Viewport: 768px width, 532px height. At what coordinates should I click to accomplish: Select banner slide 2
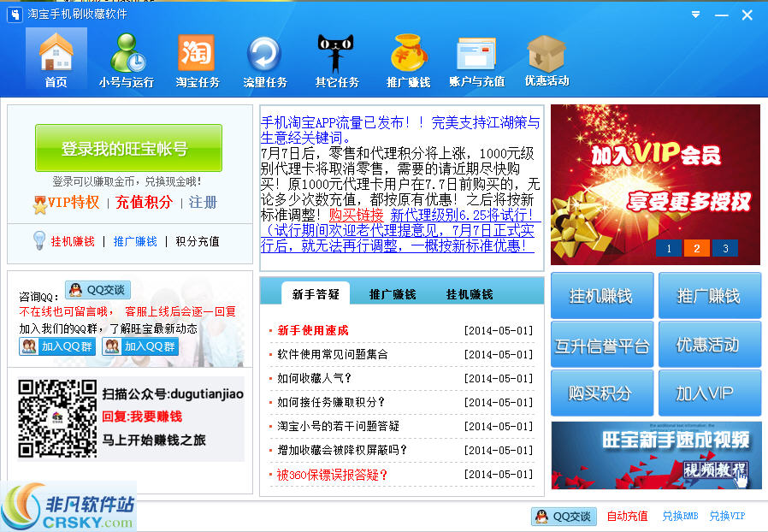(x=697, y=248)
